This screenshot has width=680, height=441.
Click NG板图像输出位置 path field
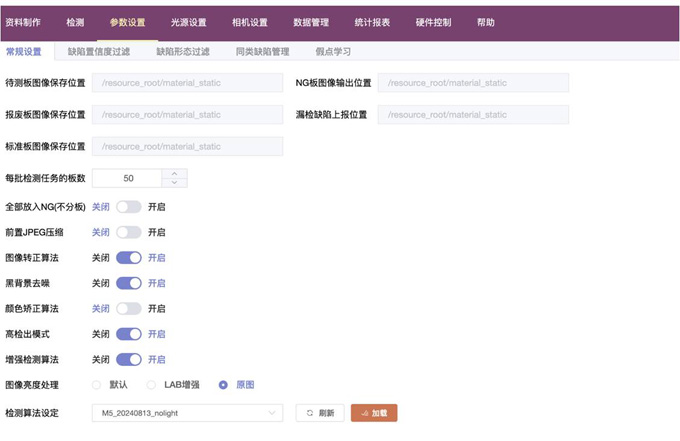click(474, 83)
